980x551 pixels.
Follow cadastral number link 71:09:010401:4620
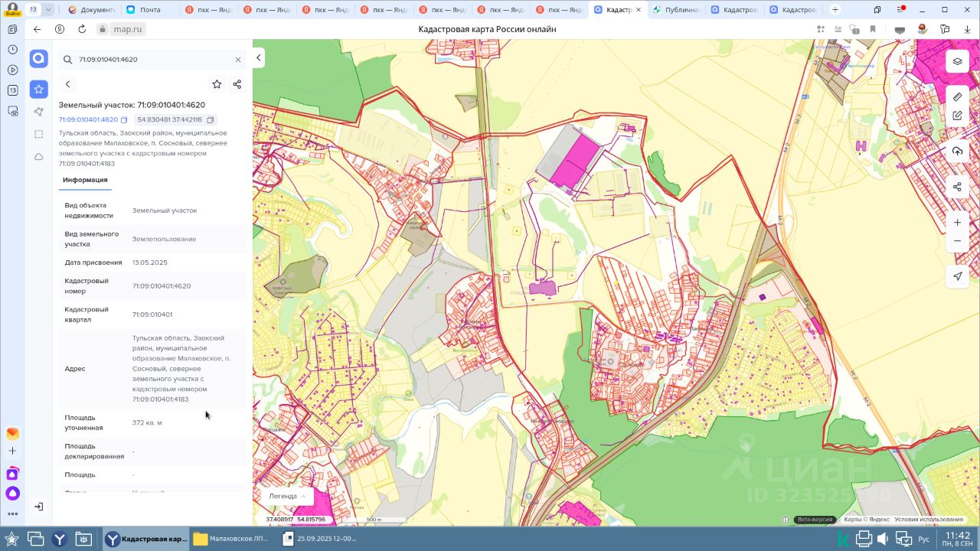click(x=88, y=120)
